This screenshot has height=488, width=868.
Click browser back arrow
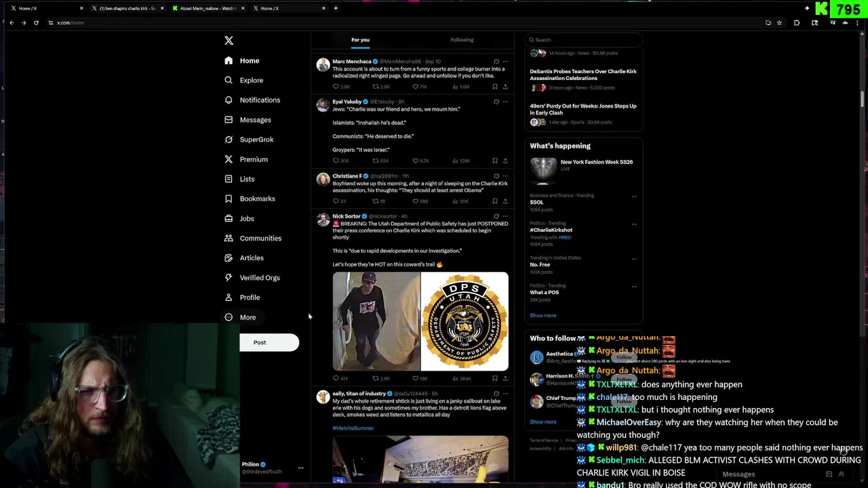tap(12, 22)
